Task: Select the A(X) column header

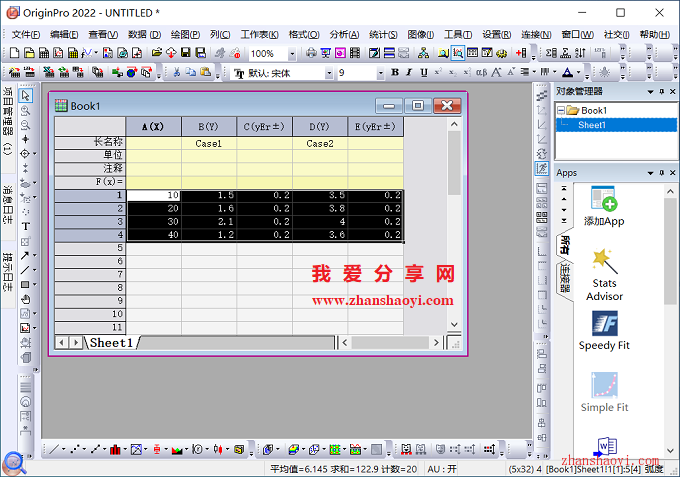Action: pos(153,127)
